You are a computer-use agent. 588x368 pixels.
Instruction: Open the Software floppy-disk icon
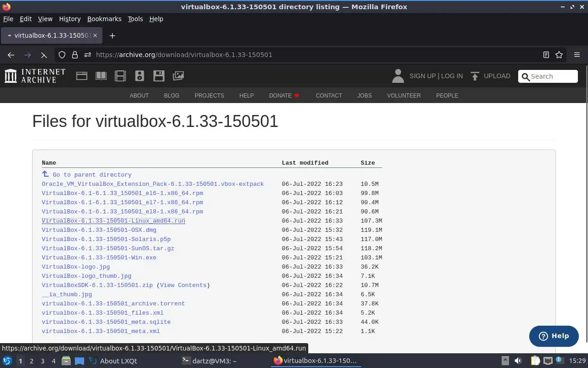click(x=159, y=76)
